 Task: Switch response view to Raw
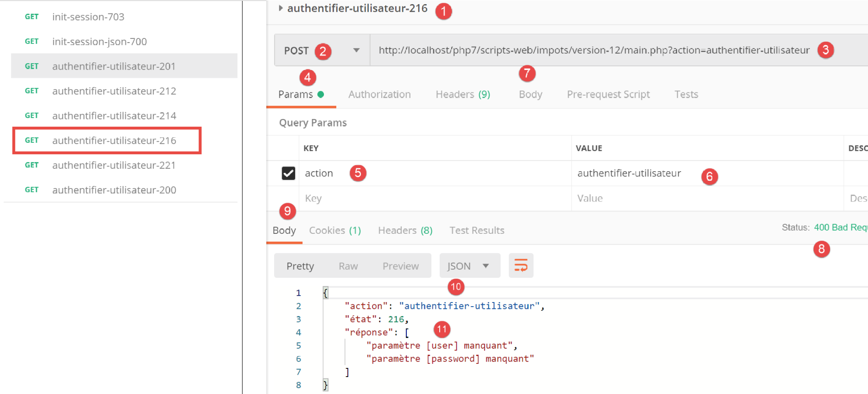tap(348, 266)
